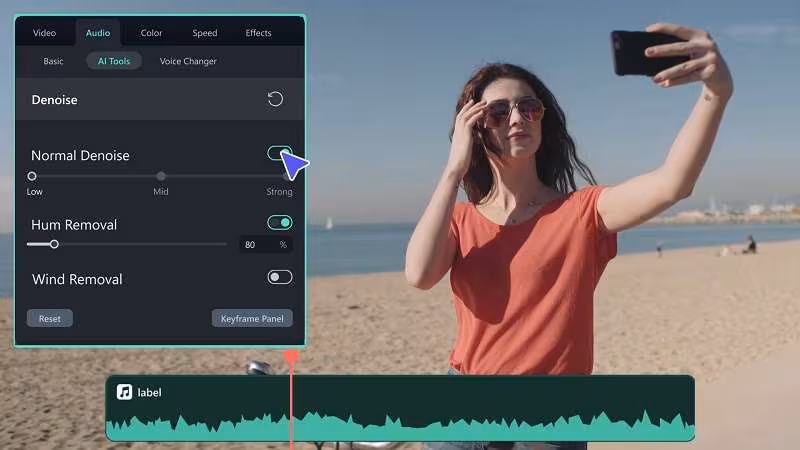Open the Speed tab
800x450 pixels.
coord(205,33)
